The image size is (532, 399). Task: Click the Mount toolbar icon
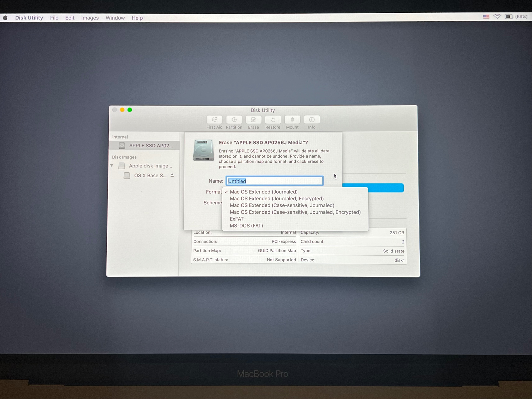[292, 120]
